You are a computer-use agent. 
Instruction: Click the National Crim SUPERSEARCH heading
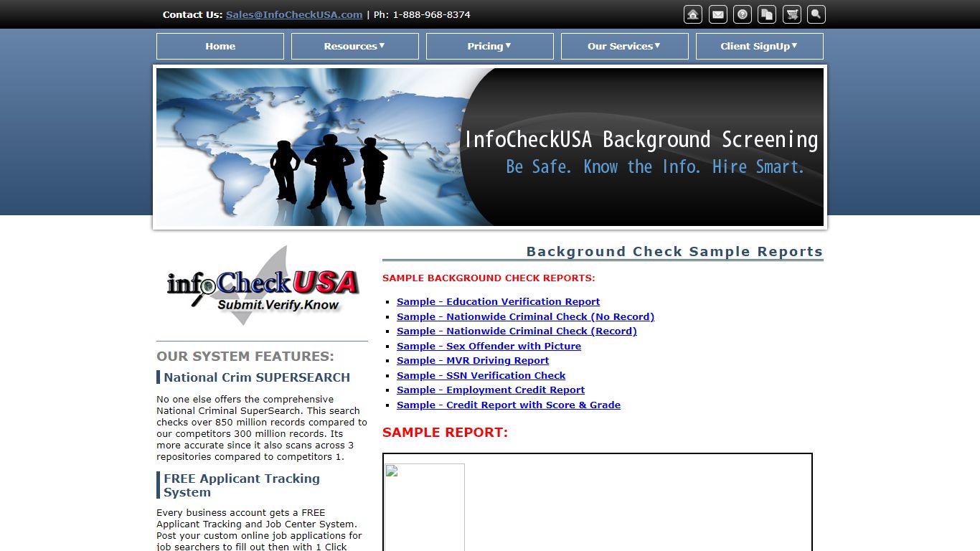click(257, 377)
